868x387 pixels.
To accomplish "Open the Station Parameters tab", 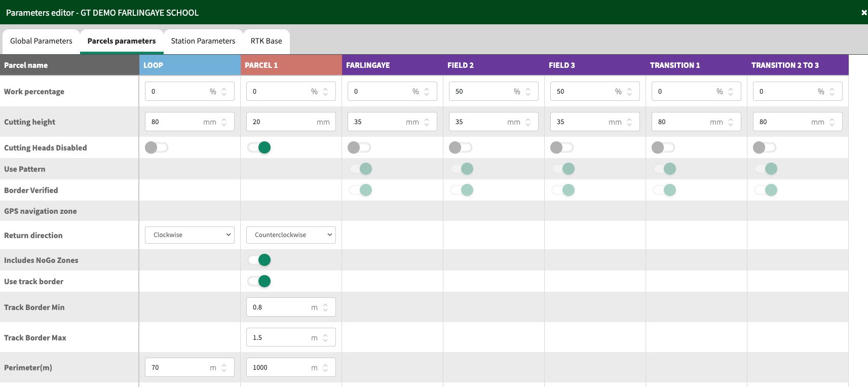I will [x=203, y=41].
